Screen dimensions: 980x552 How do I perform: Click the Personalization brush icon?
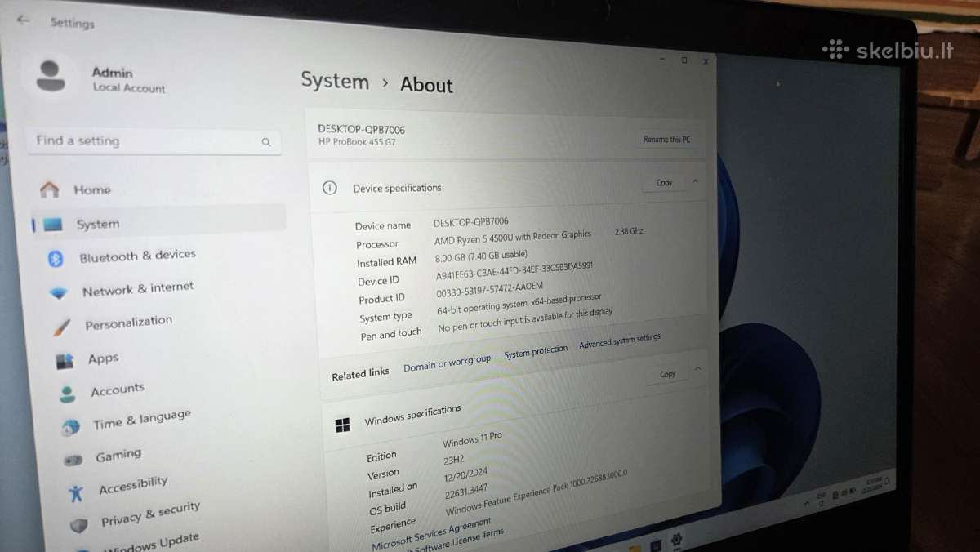click(x=62, y=327)
